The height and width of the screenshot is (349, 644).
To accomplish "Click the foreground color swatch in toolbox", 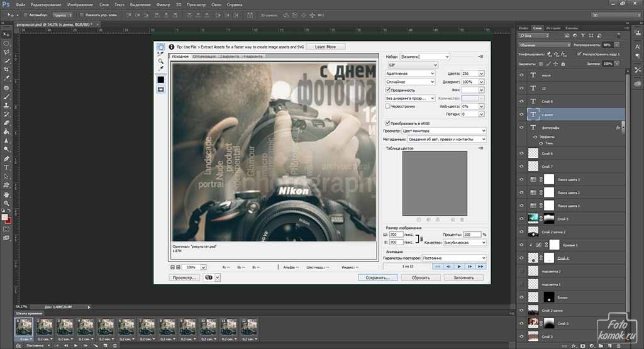I will click(4, 218).
